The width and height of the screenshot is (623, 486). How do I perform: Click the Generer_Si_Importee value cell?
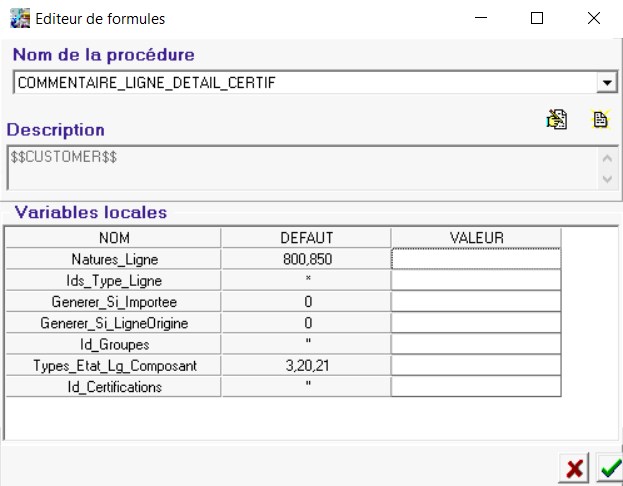tap(475, 301)
